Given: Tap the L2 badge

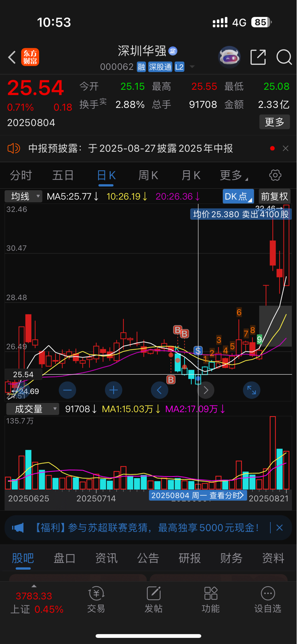Looking at the screenshot, I should tap(179, 67).
